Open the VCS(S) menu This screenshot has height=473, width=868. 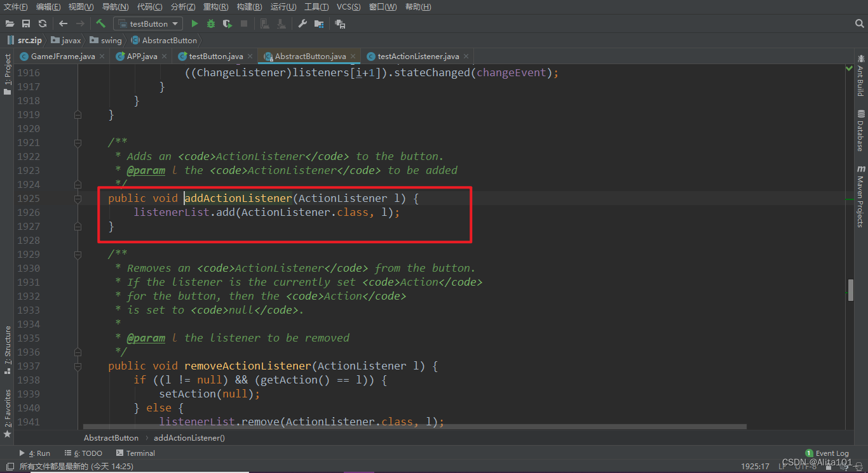click(348, 7)
